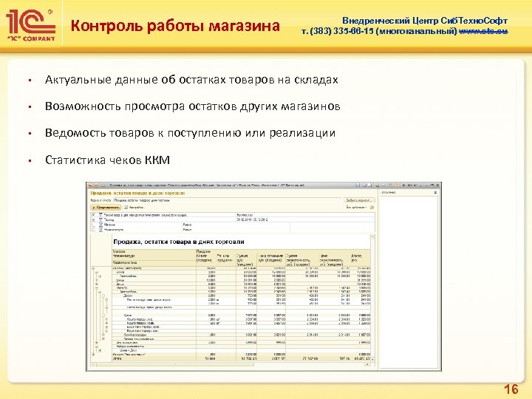Click the report's vertical scrollbar up arrow

coord(373,236)
